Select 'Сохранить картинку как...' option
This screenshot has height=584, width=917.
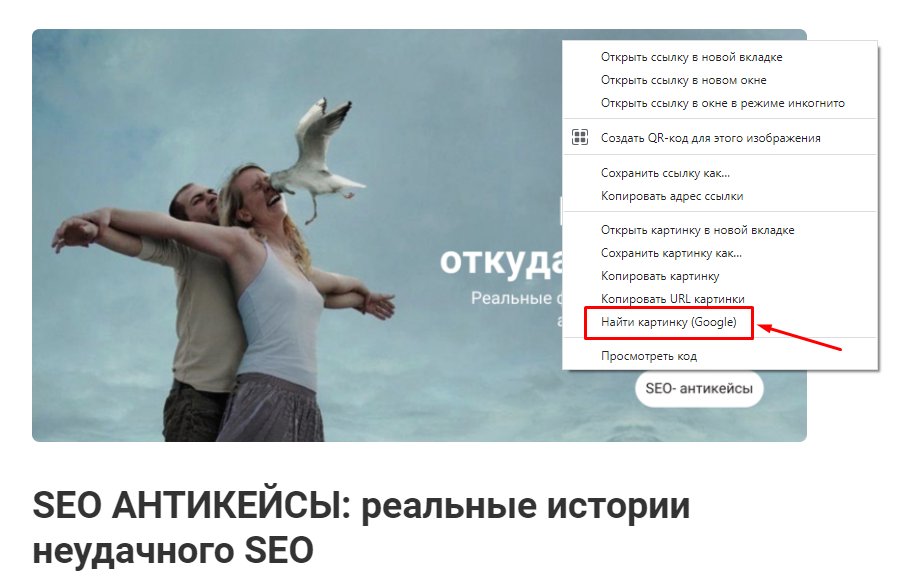tap(671, 253)
